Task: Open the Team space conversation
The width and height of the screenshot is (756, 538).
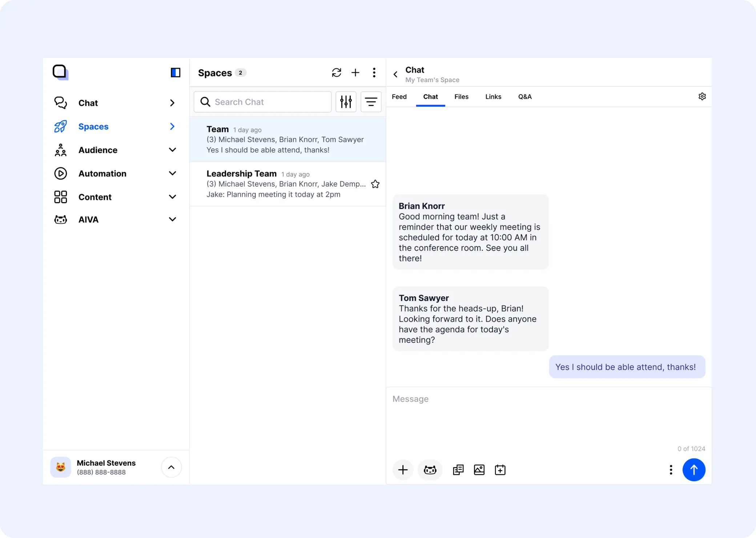Action: (287, 139)
